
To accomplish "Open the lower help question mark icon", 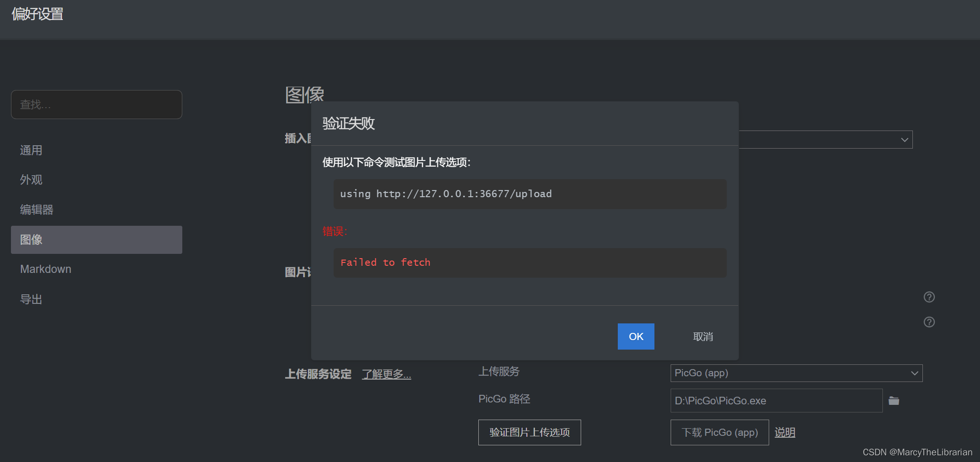I will 929,322.
